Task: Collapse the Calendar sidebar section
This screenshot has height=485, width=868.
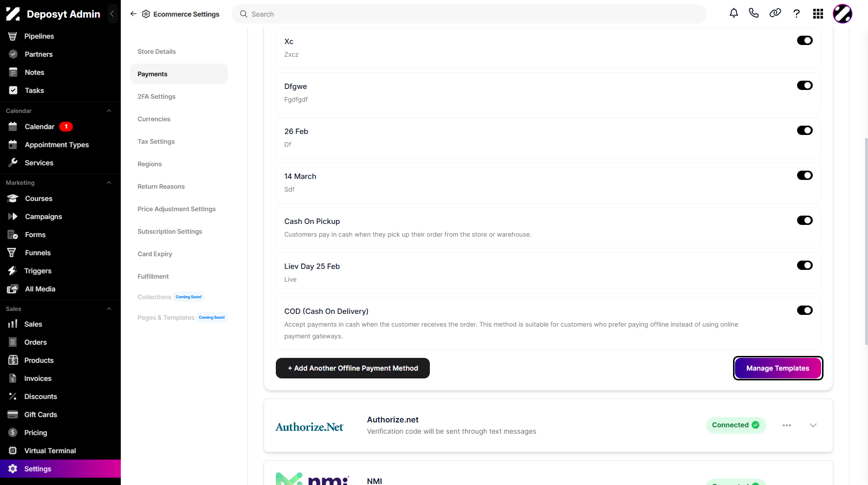Action: coord(109,111)
